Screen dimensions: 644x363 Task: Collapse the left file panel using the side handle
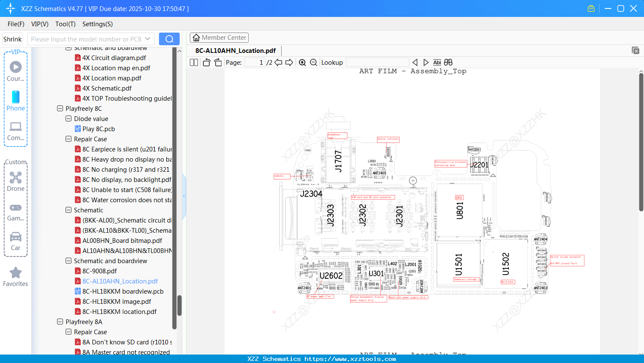(184, 195)
